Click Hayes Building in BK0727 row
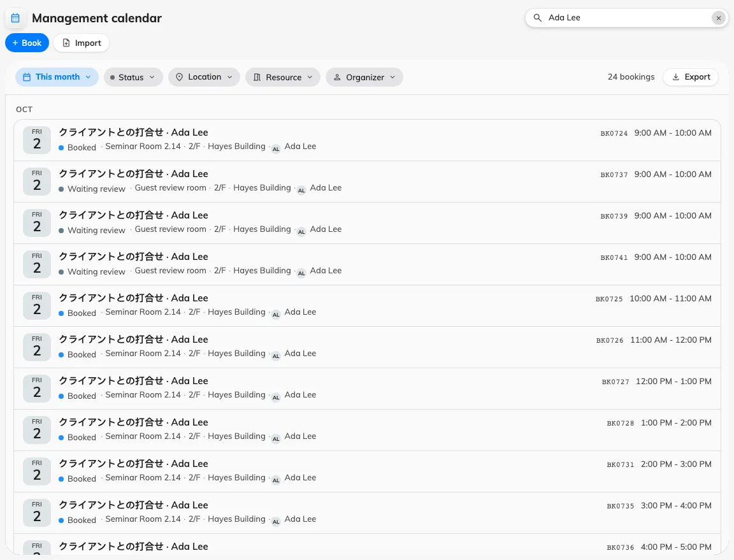734x560 pixels. pos(236,395)
